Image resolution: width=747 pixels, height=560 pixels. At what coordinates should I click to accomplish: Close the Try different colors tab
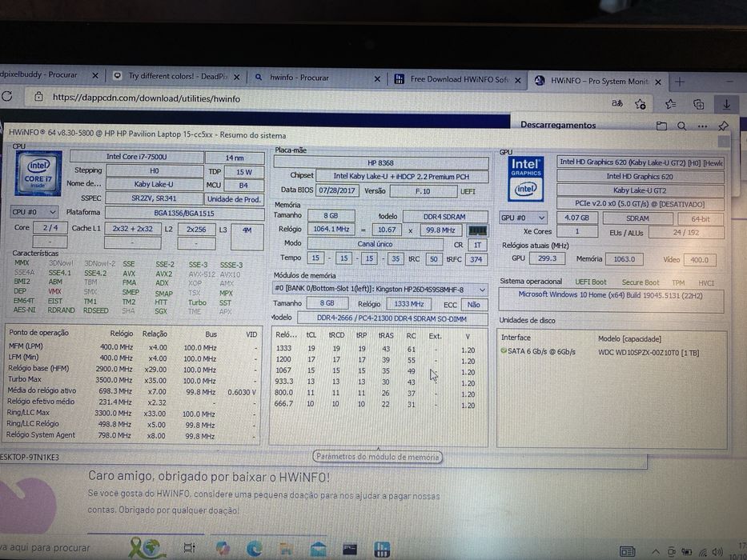click(x=237, y=77)
